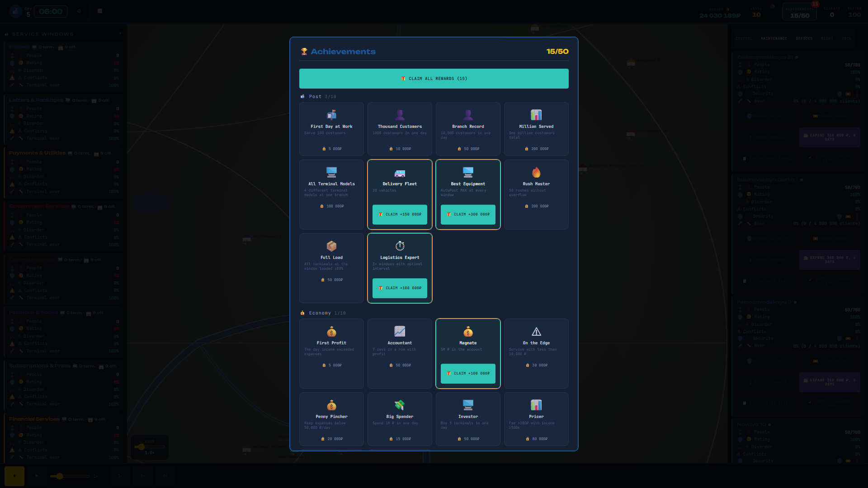Click the First Profit money bag icon

[331, 331]
